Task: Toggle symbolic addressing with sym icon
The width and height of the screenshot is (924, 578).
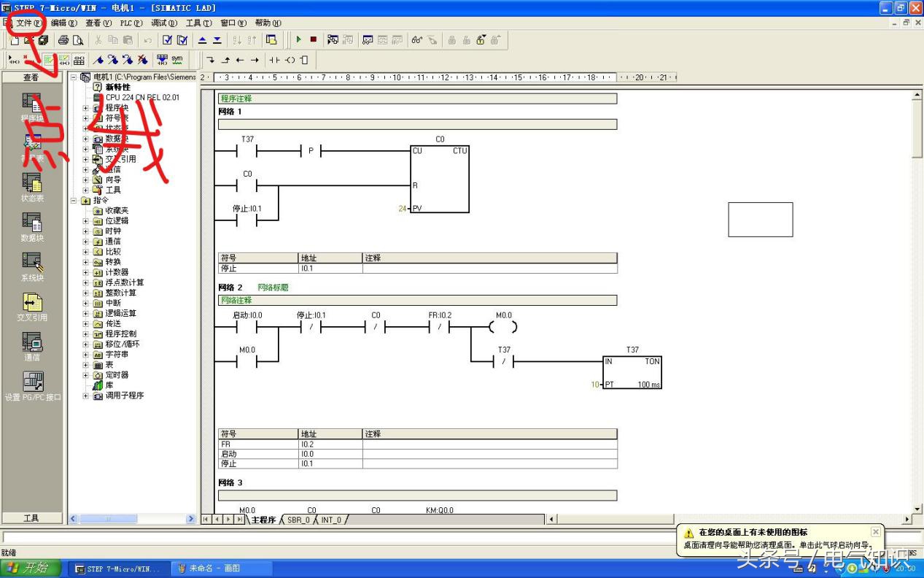Action: point(177,60)
